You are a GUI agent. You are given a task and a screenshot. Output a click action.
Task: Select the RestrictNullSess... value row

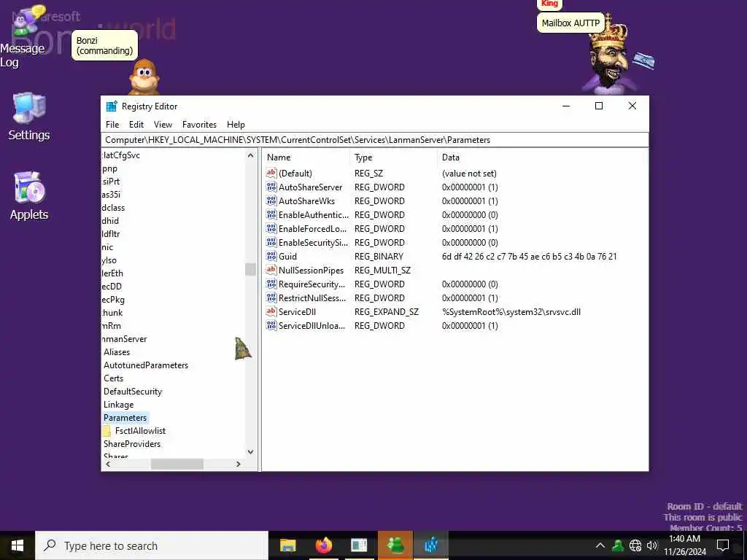(x=455, y=297)
